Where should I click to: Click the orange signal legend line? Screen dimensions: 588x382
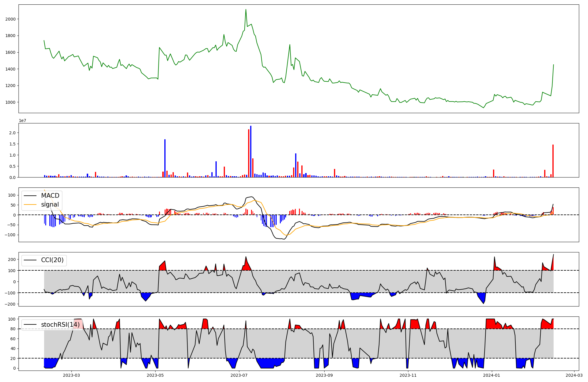(x=30, y=205)
